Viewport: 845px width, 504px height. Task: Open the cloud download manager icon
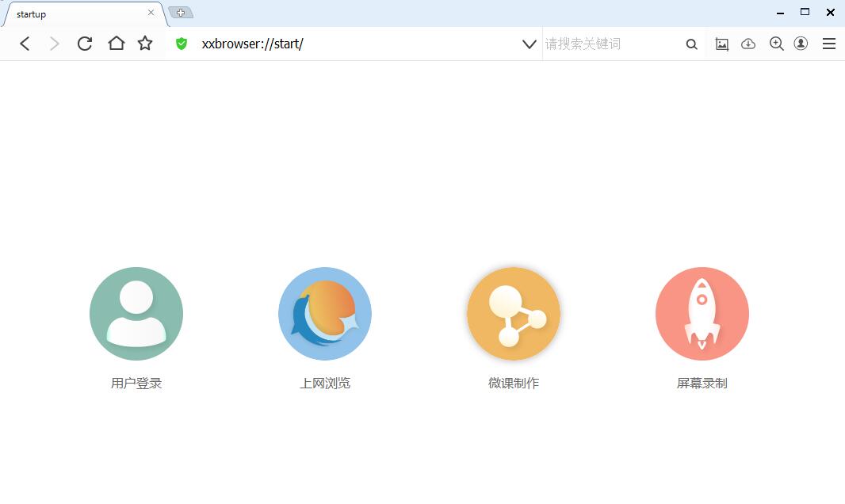coord(748,44)
